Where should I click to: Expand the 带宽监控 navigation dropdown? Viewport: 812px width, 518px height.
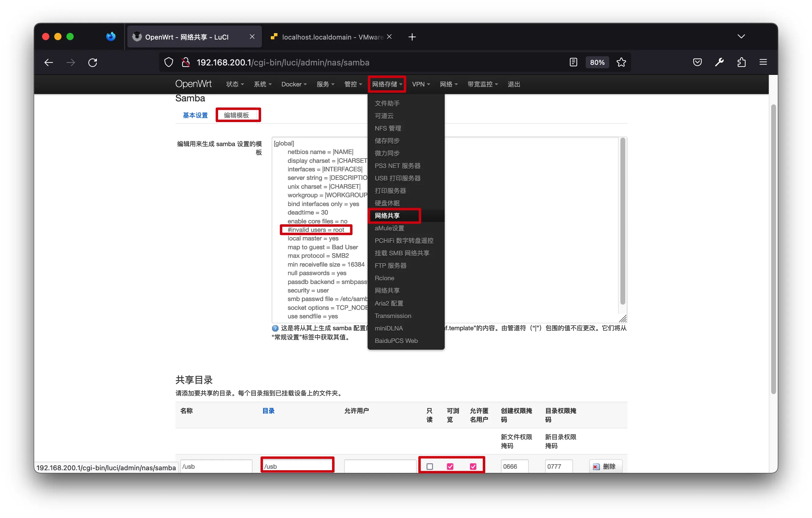[482, 84]
